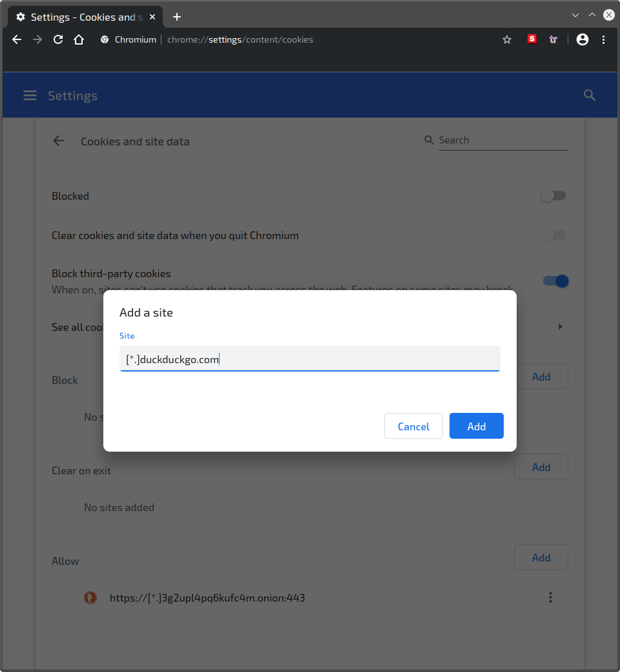Click Add button for Block section
The width and height of the screenshot is (620, 672).
(x=541, y=376)
